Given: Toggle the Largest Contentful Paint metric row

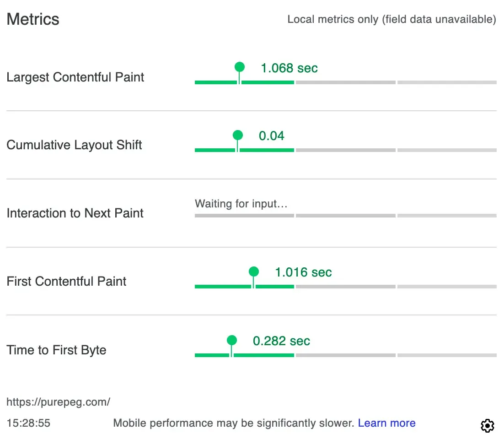Looking at the screenshot, I should (x=75, y=77).
